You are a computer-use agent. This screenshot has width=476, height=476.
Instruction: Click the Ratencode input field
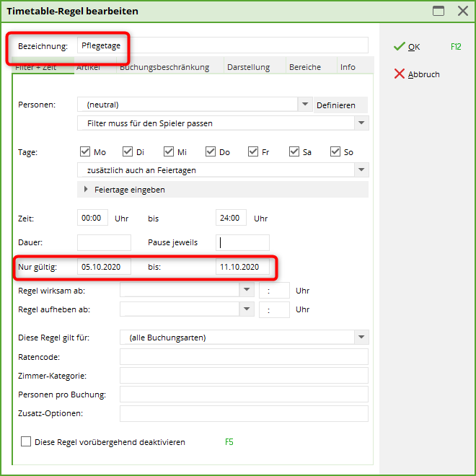coord(244,357)
